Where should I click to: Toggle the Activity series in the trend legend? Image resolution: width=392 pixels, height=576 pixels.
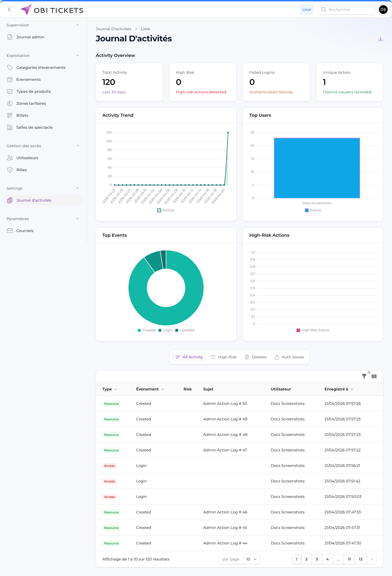coord(166,210)
